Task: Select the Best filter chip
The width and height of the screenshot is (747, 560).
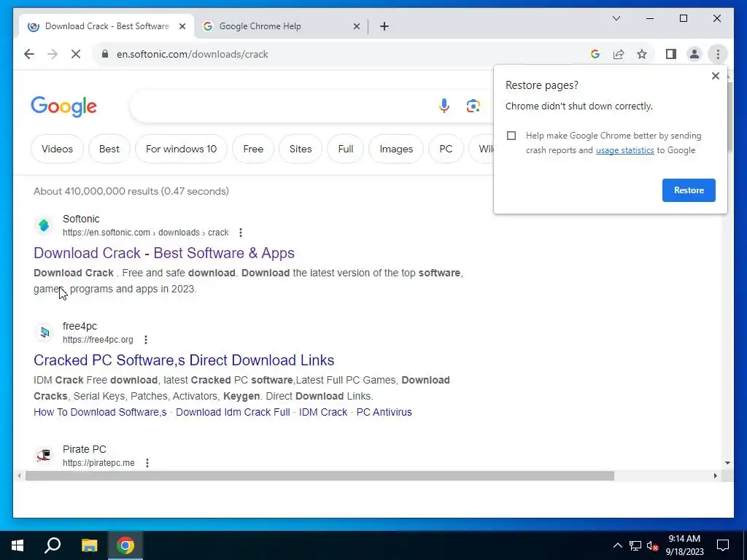Action: [109, 149]
